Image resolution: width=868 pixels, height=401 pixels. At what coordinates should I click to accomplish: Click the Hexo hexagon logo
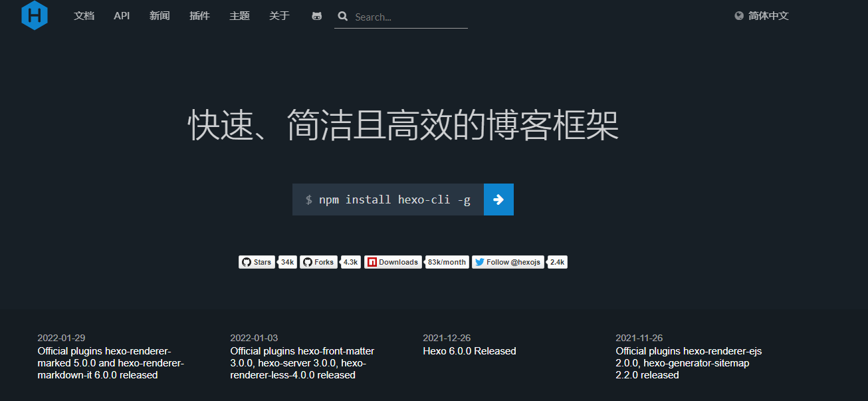(x=34, y=15)
